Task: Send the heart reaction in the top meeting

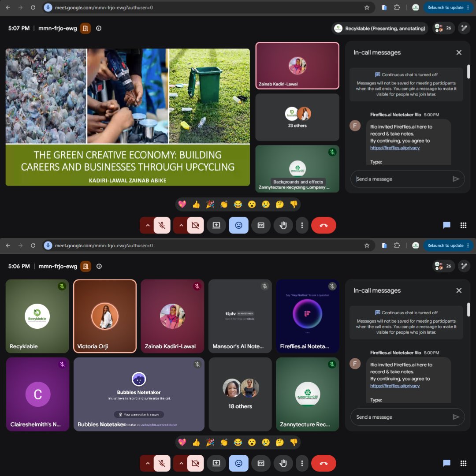Action: pyautogui.click(x=182, y=205)
